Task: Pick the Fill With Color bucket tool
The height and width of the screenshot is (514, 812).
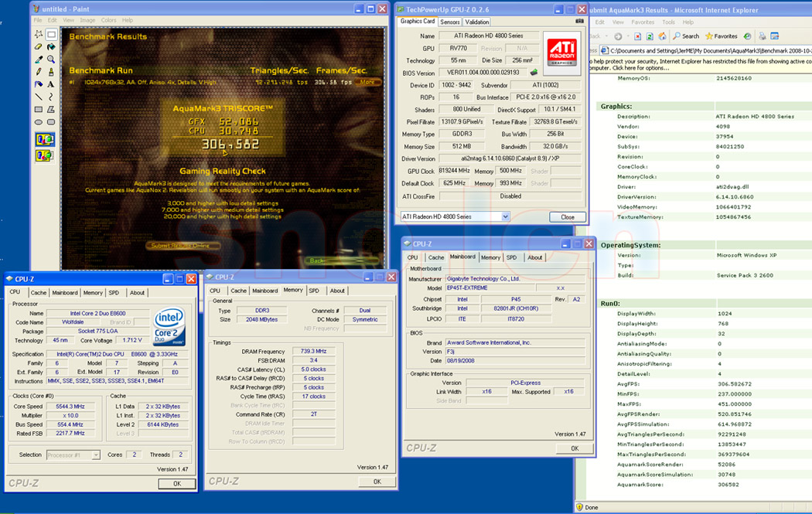Action: (51, 46)
